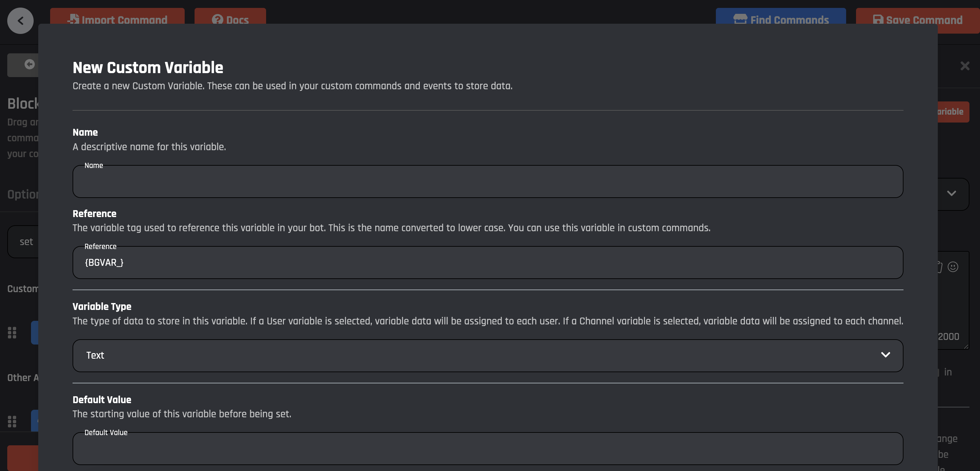Open the emoji picker smiley icon
The image size is (980, 471).
[x=953, y=267]
